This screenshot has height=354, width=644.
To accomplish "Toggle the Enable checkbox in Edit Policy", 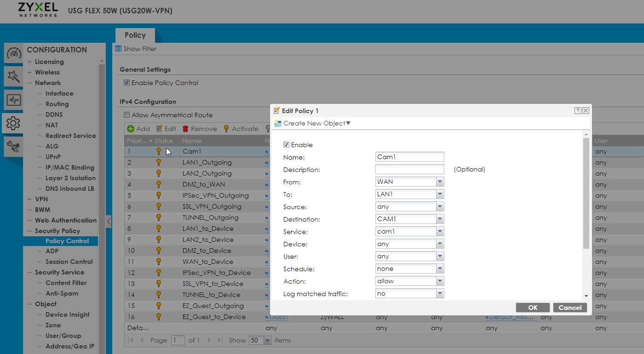I will pyautogui.click(x=287, y=145).
